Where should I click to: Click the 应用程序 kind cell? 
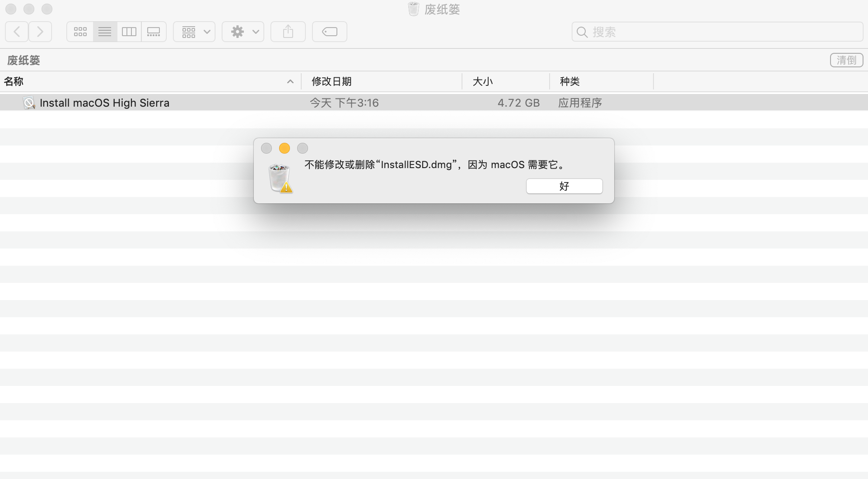click(x=580, y=103)
